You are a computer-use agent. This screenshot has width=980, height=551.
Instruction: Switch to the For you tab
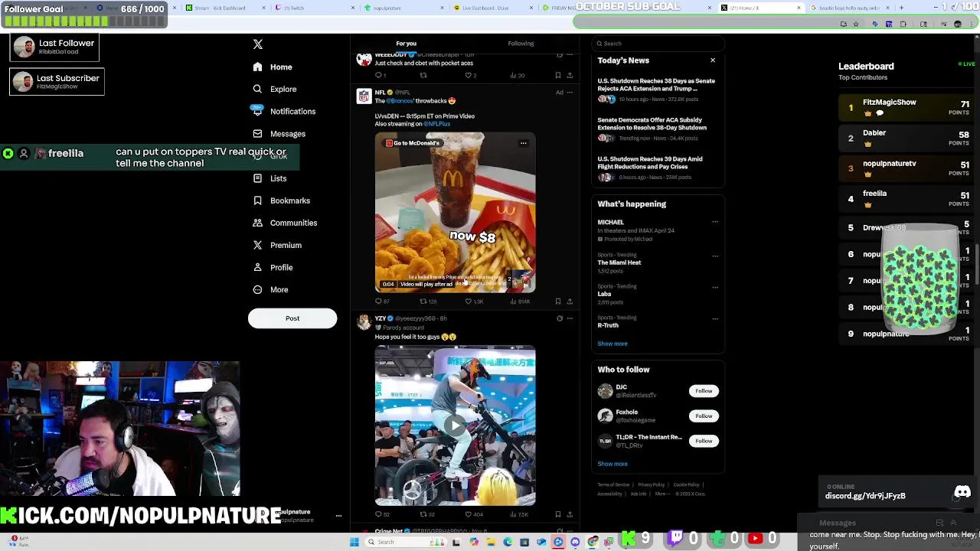406,44
